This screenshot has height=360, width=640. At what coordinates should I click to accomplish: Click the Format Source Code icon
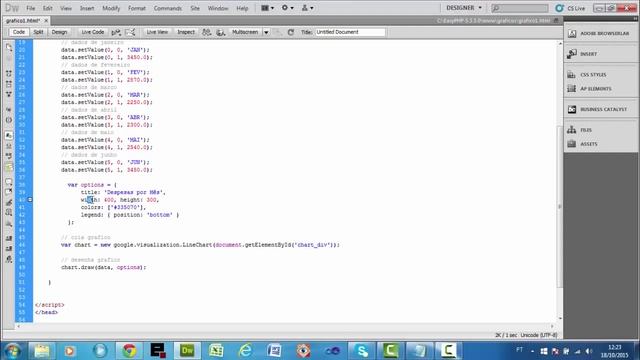[9, 259]
